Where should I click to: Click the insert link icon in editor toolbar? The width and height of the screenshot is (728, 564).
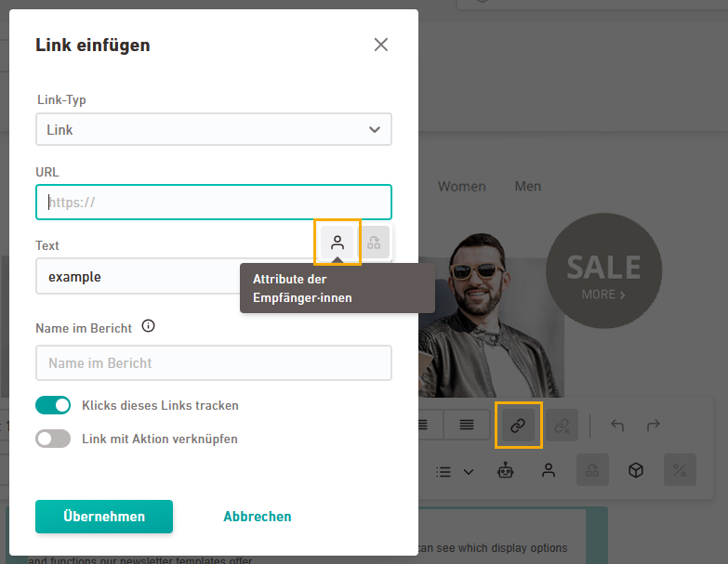(x=518, y=426)
